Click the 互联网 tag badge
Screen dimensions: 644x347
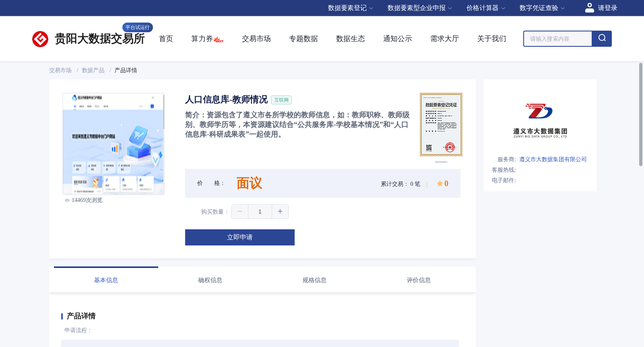(x=281, y=100)
